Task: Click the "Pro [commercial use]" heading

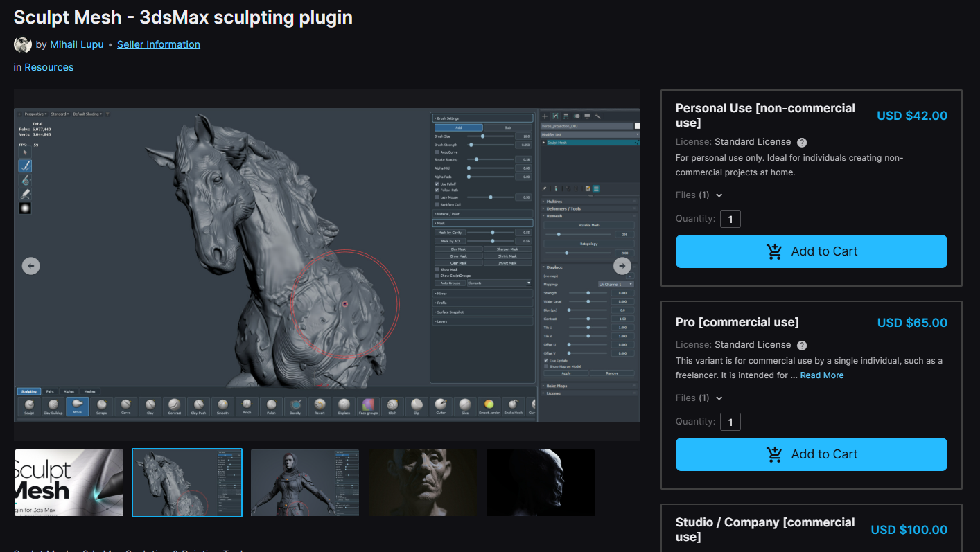Action: click(737, 322)
